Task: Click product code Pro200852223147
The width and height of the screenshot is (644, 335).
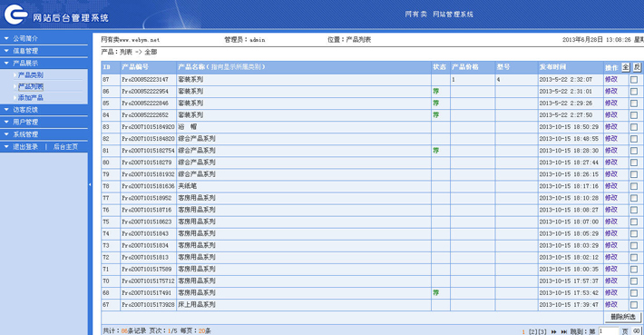Action: tap(145, 79)
